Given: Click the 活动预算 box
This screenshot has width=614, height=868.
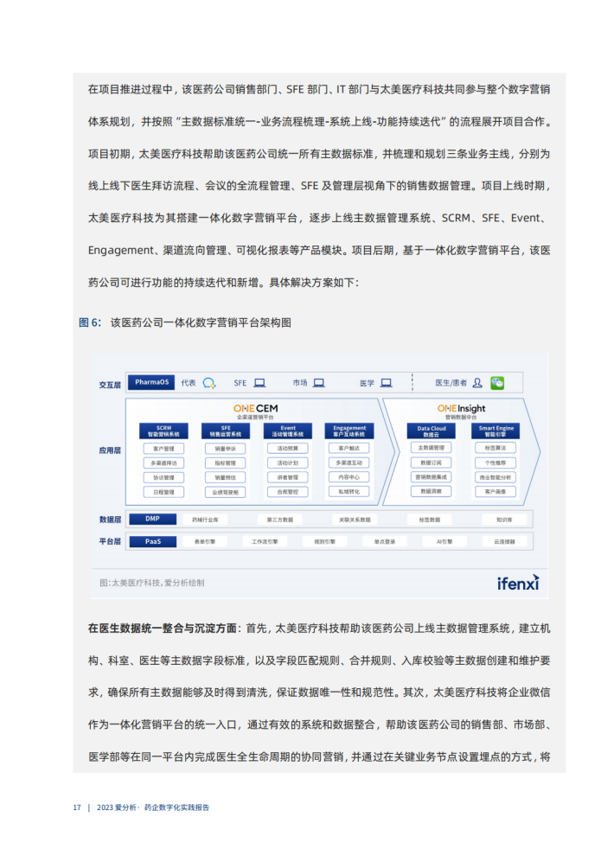Looking at the screenshot, I should (288, 449).
